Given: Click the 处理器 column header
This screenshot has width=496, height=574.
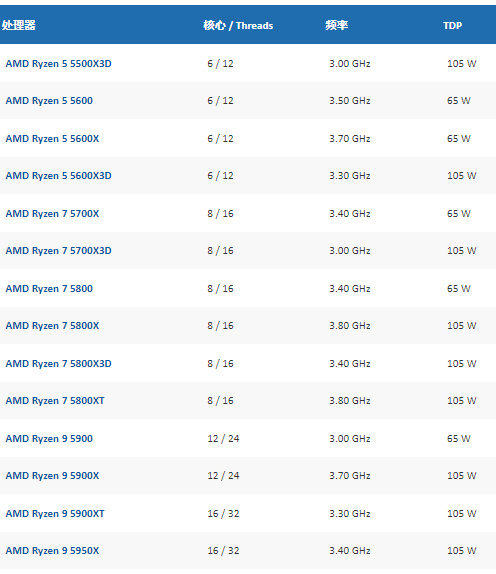Looking at the screenshot, I should click(x=19, y=25).
